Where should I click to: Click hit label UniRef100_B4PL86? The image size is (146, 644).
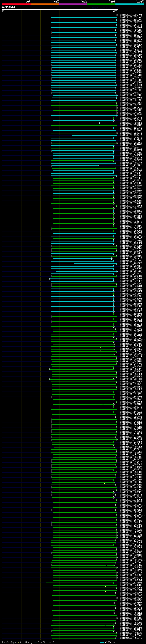pos(131,228)
